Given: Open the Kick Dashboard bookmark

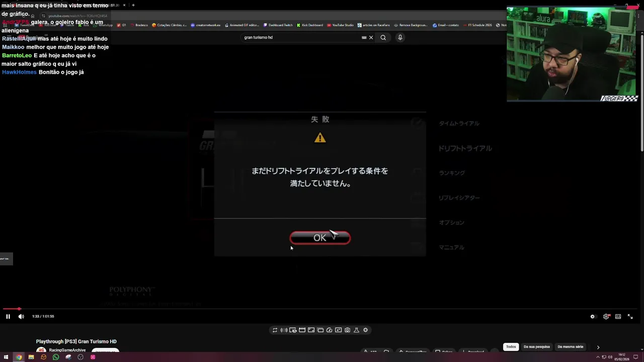Looking at the screenshot, I should tap(309, 25).
